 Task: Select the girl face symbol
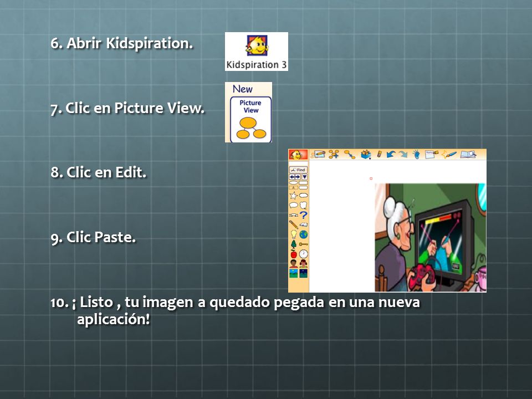303,264
